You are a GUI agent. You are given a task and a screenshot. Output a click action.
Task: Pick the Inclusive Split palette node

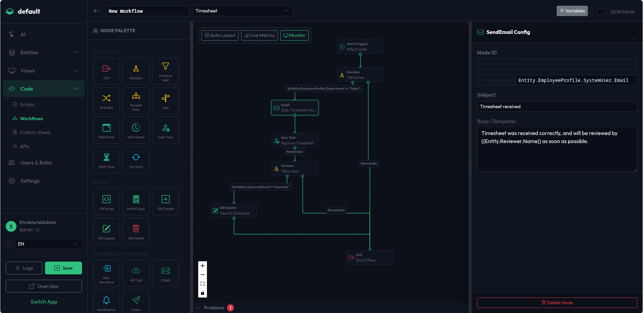[x=166, y=71]
